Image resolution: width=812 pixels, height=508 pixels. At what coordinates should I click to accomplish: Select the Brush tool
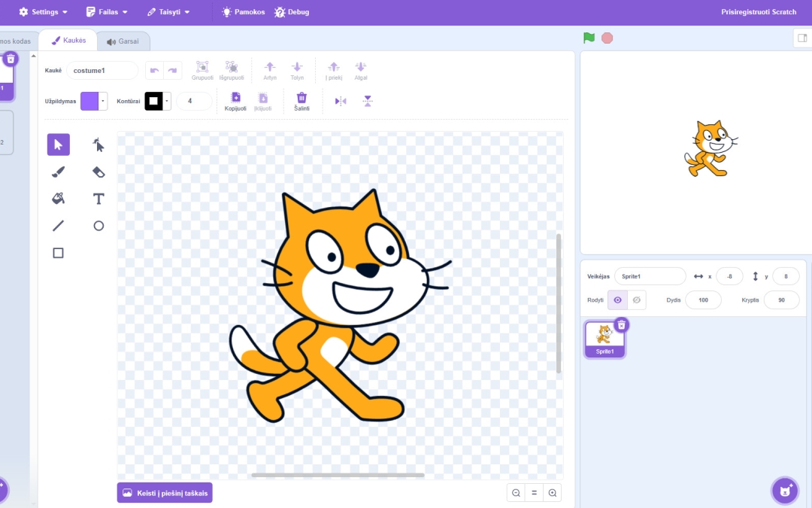(58, 172)
